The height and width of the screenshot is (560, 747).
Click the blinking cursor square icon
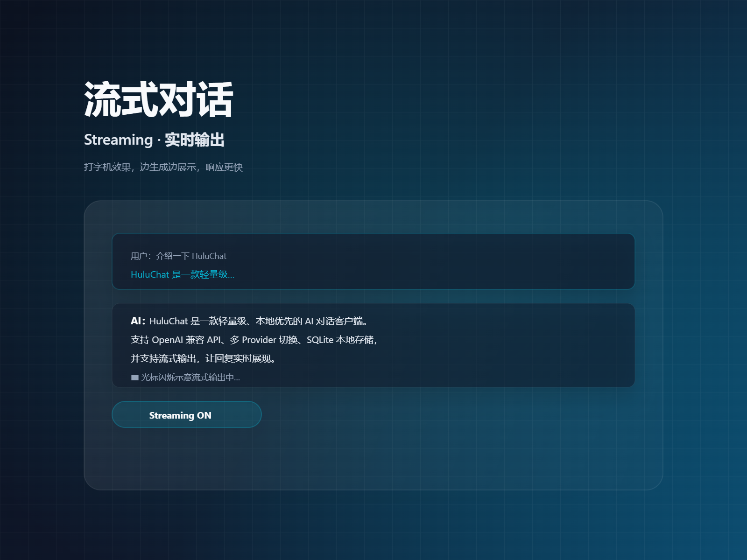pos(134,378)
